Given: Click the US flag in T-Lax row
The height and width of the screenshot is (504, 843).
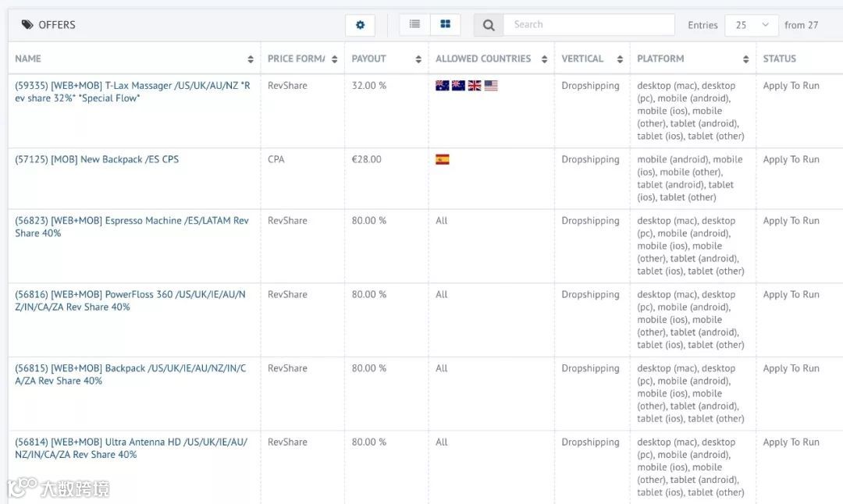Looking at the screenshot, I should [491, 86].
